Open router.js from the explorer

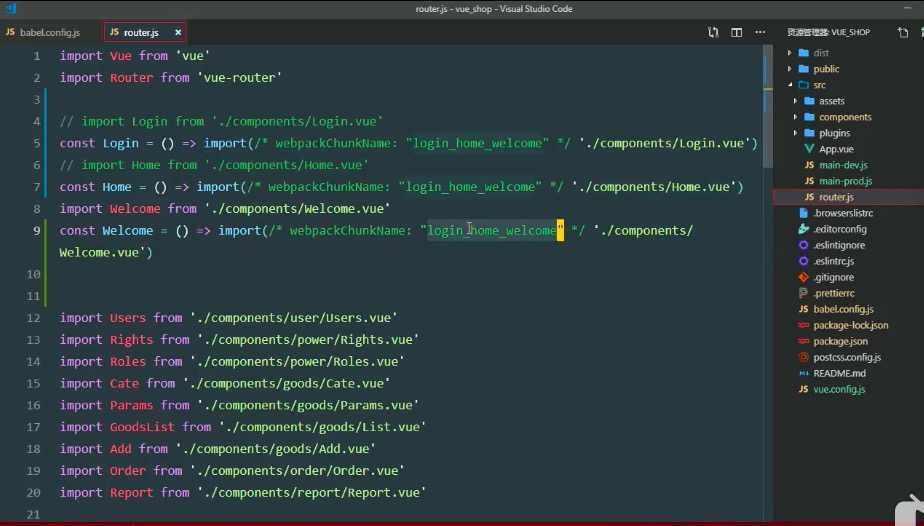pos(836,197)
